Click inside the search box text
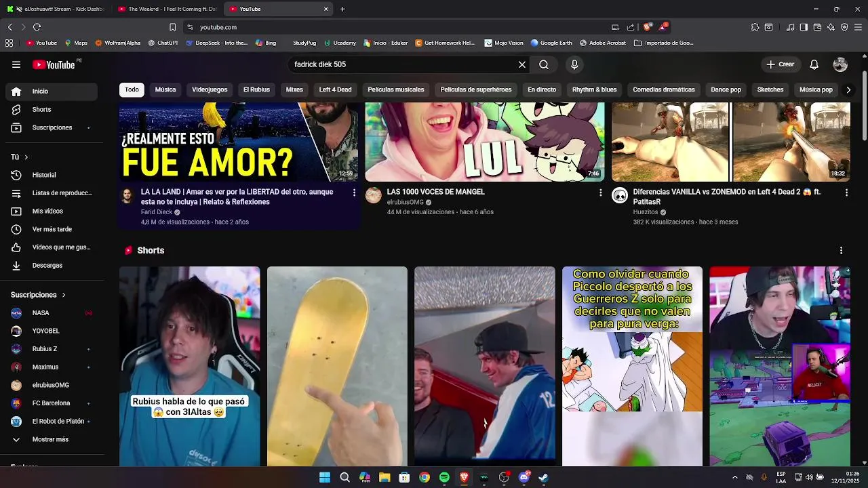Viewport: 868px width, 488px height. pos(403,64)
